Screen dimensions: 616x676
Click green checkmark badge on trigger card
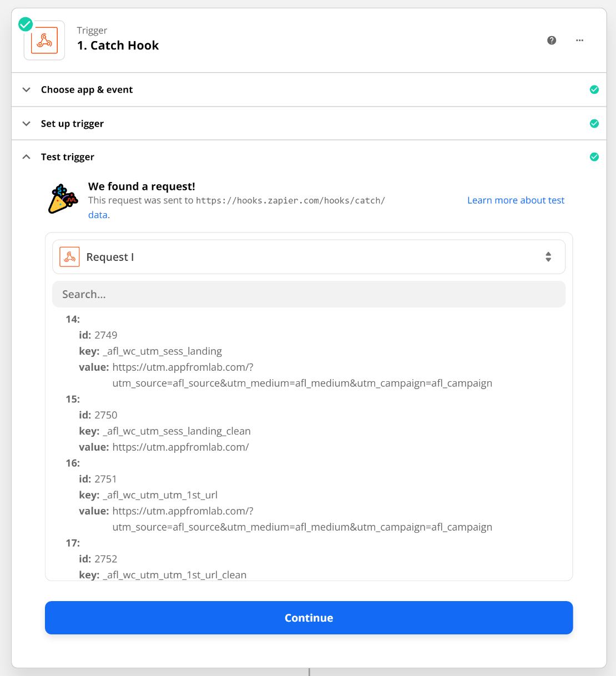[25, 24]
